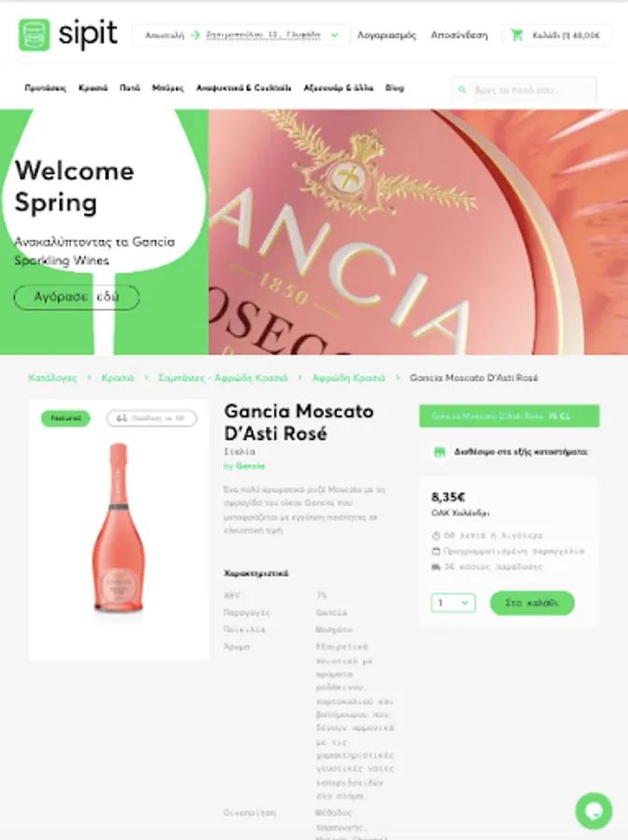Click the store availability icon
The width and height of the screenshot is (628, 840).
[440, 452]
